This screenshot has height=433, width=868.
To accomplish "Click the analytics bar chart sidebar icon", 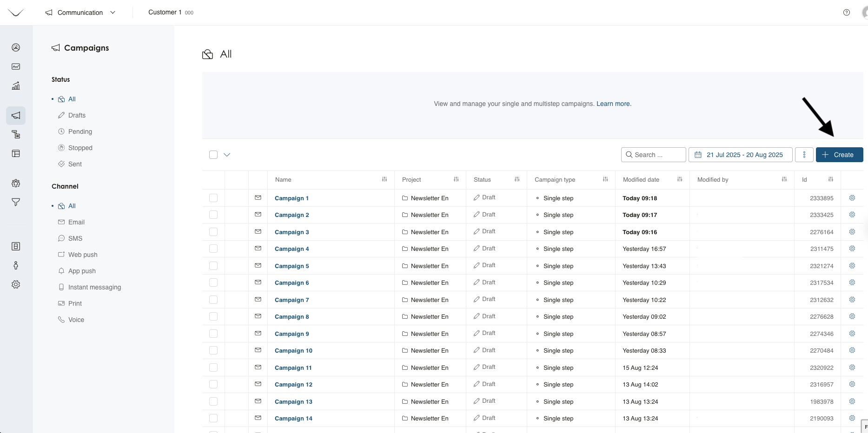I will point(16,85).
